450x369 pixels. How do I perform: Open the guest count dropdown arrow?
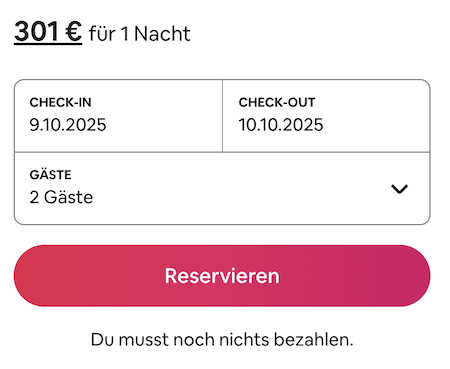pos(399,189)
